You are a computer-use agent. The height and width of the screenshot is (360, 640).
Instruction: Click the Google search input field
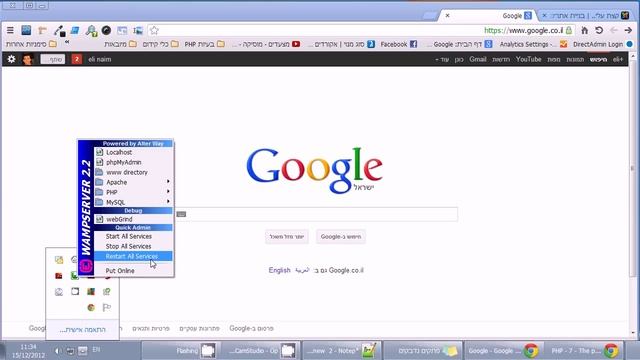pos(317,214)
